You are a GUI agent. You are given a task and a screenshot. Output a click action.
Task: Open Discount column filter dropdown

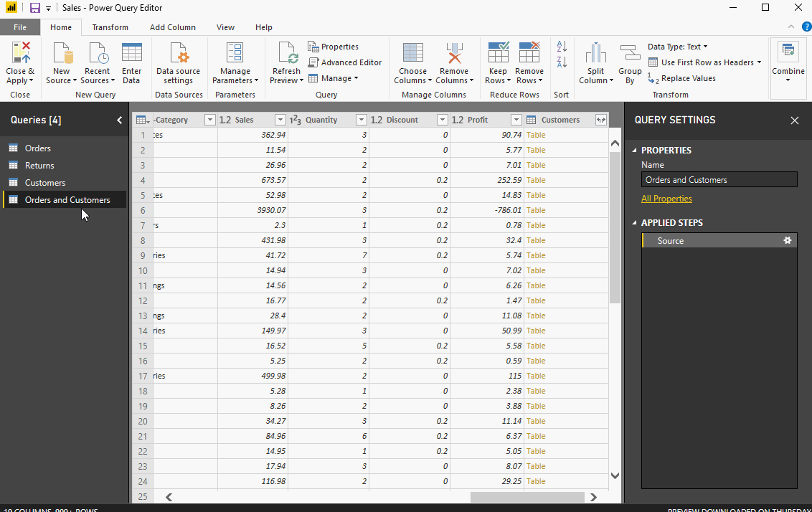click(443, 120)
